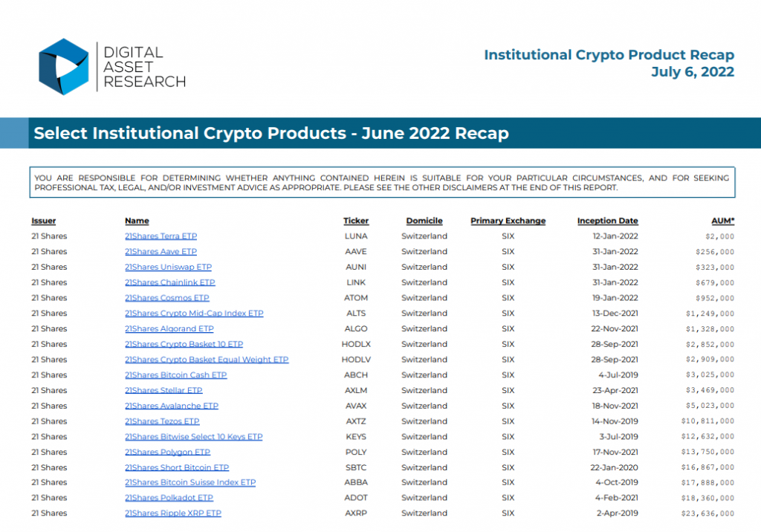Open the 21Shares Terra ETP link
Viewport: 761px width, 532px height.
coord(161,236)
